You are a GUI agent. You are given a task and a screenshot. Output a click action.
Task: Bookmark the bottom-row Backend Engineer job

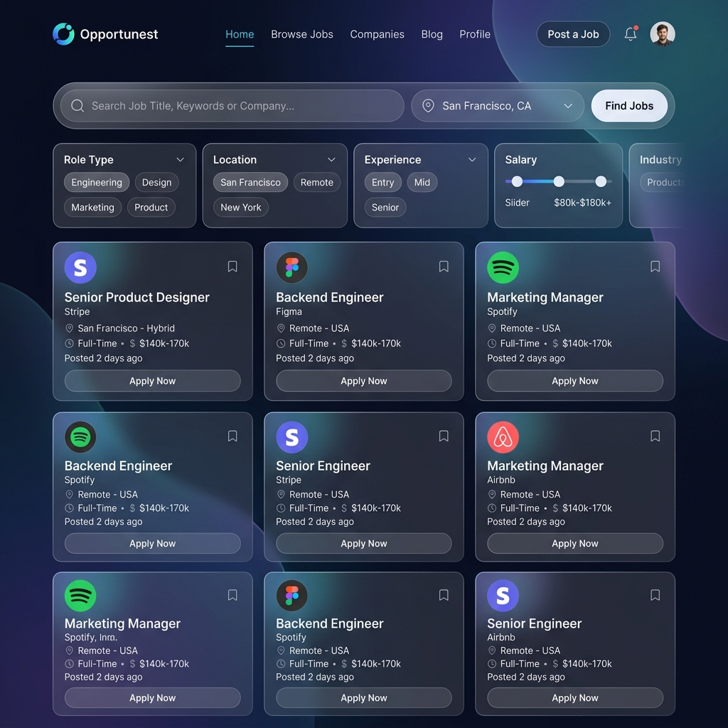click(444, 595)
